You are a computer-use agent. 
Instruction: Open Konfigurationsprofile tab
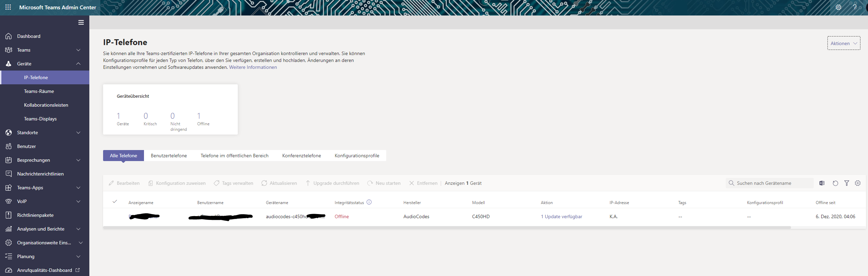357,156
